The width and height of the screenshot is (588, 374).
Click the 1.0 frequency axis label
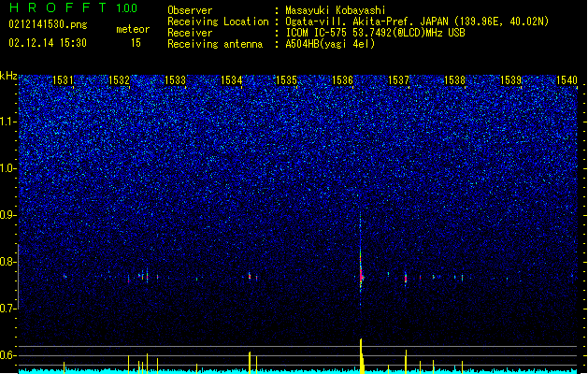(8, 168)
